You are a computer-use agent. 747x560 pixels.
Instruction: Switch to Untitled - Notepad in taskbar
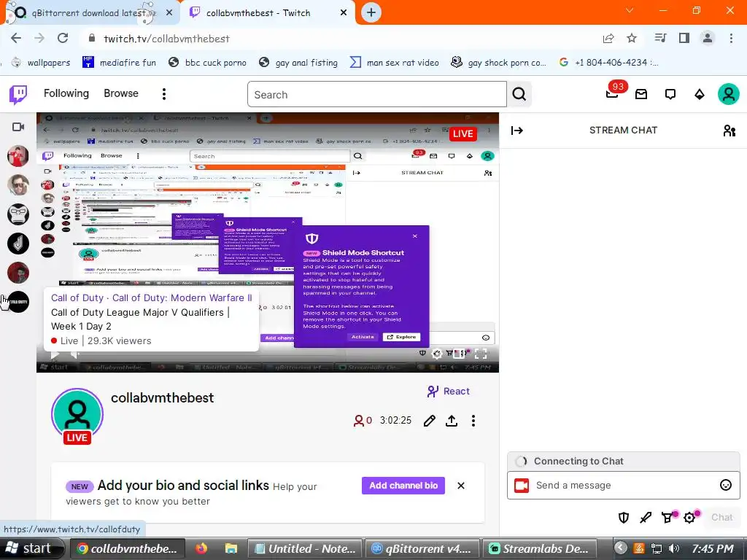pos(306,548)
